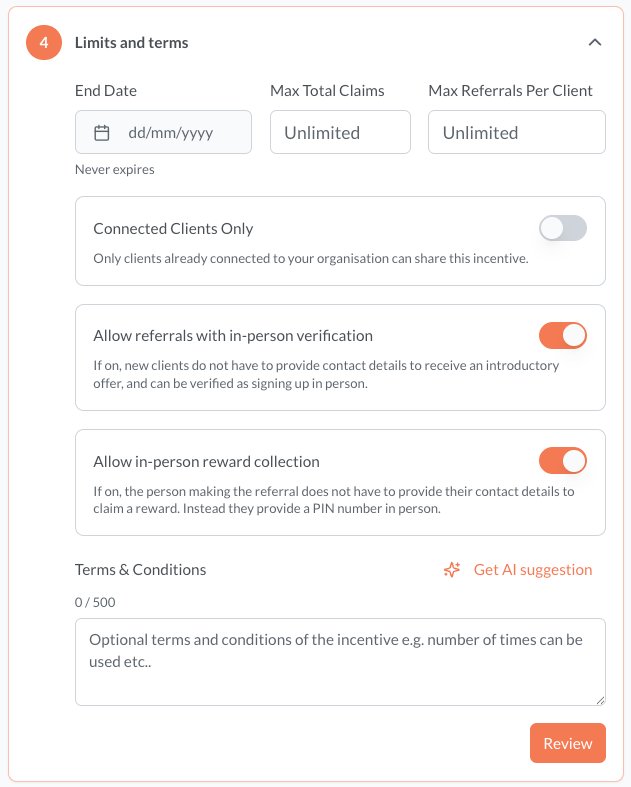Click the Review button
The image size is (631, 787).
[568, 743]
